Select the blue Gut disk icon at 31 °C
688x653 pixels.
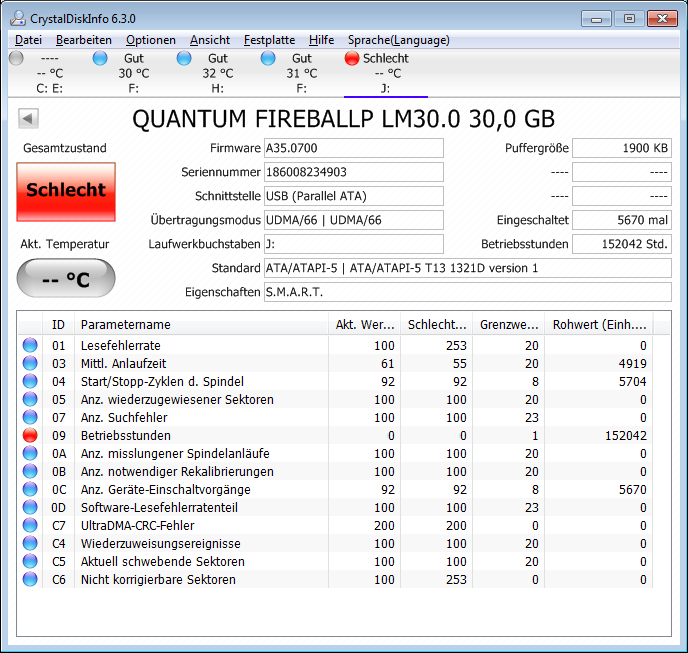click(x=268, y=58)
